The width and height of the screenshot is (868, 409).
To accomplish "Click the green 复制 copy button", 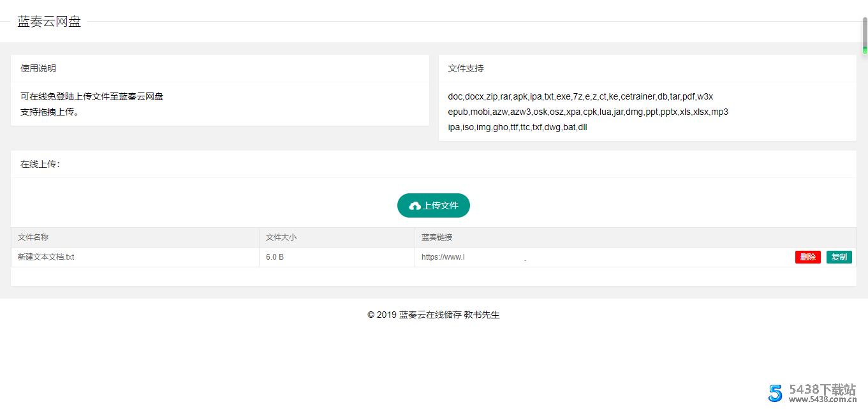I will pyautogui.click(x=839, y=257).
